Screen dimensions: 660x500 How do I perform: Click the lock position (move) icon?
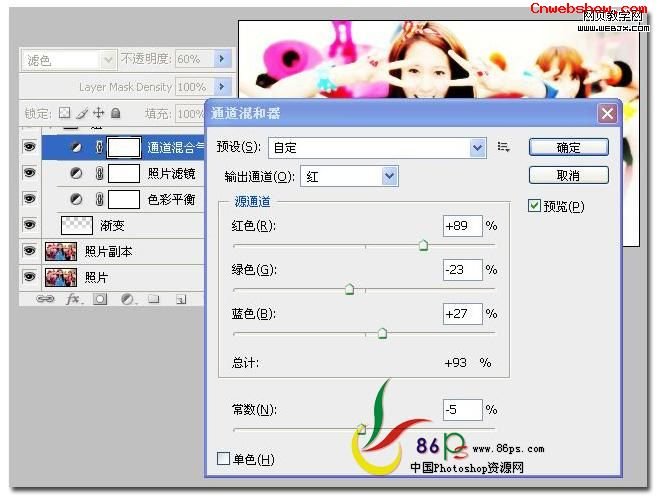[x=99, y=114]
